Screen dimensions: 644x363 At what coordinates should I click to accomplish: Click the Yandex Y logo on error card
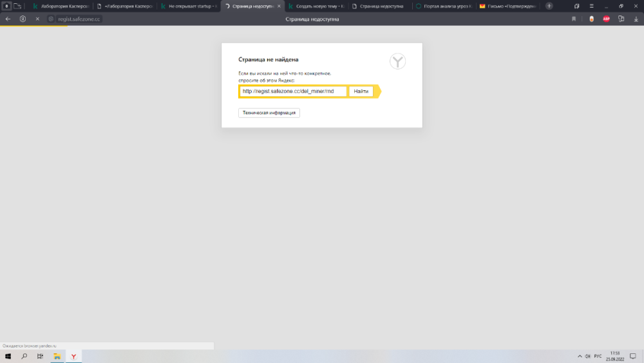coord(397,61)
